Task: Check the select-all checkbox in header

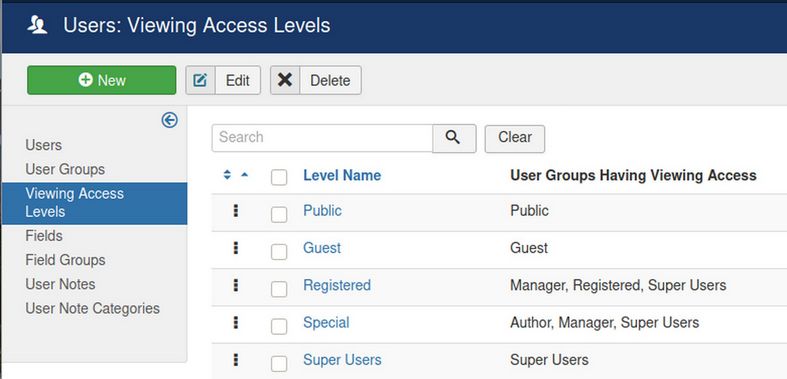Action: pos(279,177)
